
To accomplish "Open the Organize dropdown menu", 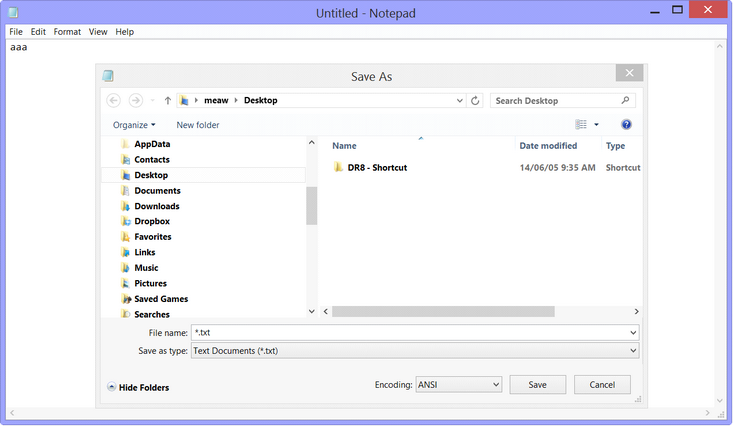I will [134, 125].
